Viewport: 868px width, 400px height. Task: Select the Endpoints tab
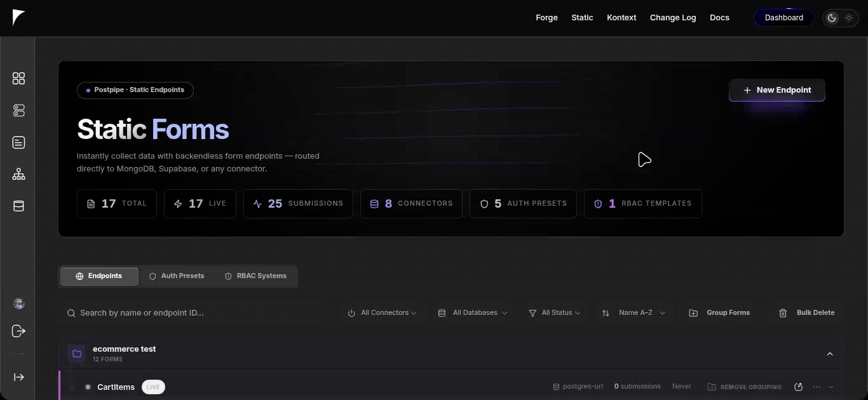[99, 276]
